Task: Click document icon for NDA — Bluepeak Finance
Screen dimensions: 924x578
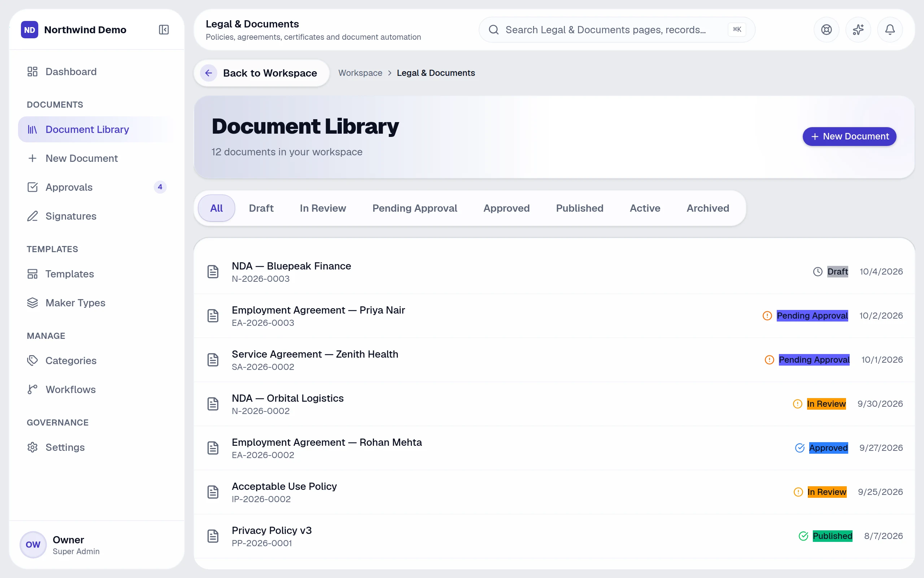Action: click(213, 272)
